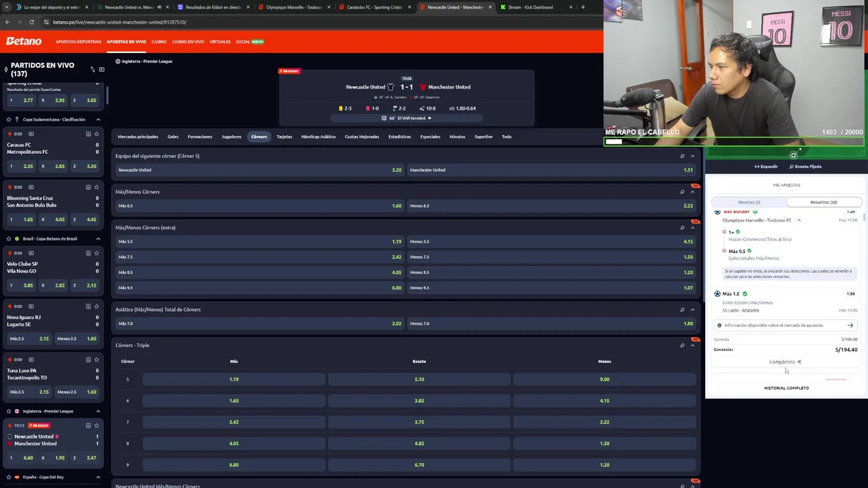
Task: Select the Hándicap Asiático tab
Action: coord(318,137)
